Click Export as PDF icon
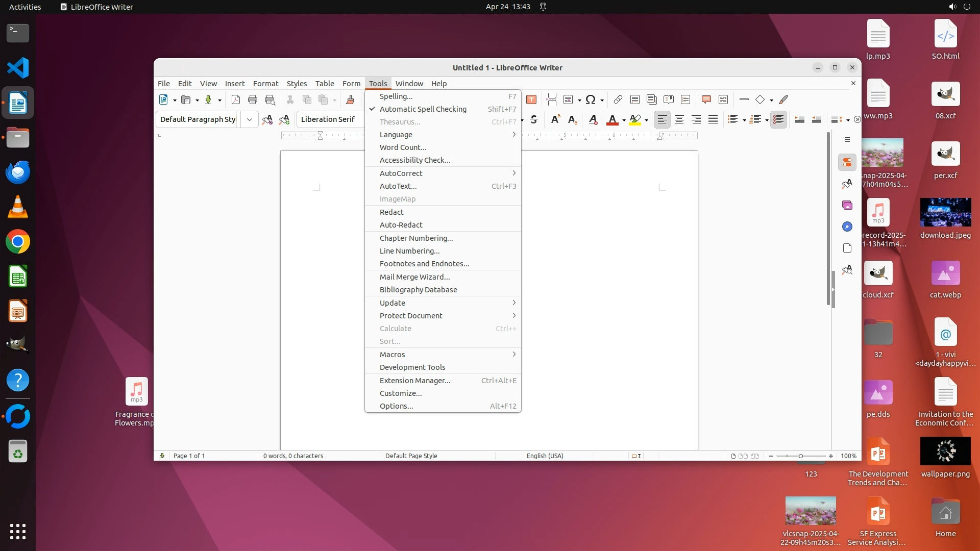 (x=235, y=99)
